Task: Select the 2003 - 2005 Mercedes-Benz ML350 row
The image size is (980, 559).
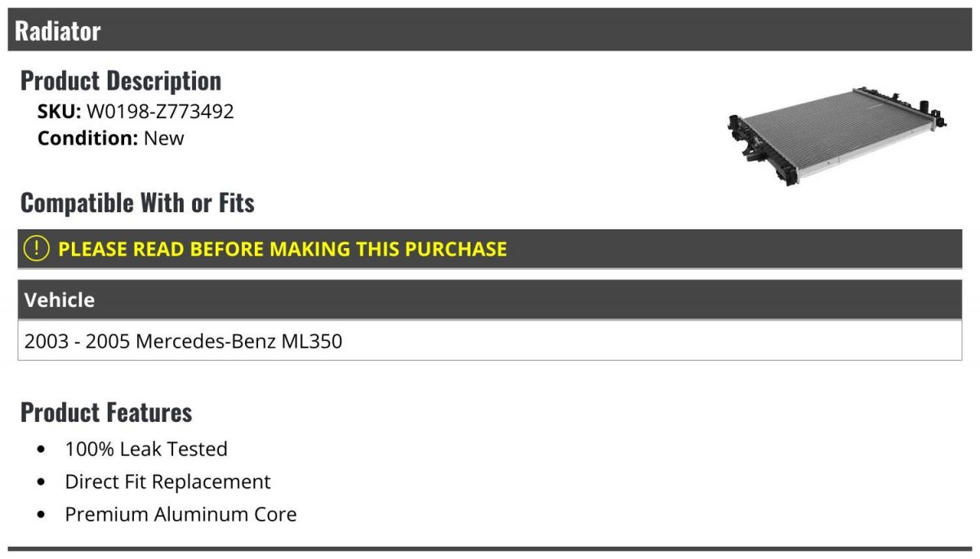Action: tap(490, 340)
